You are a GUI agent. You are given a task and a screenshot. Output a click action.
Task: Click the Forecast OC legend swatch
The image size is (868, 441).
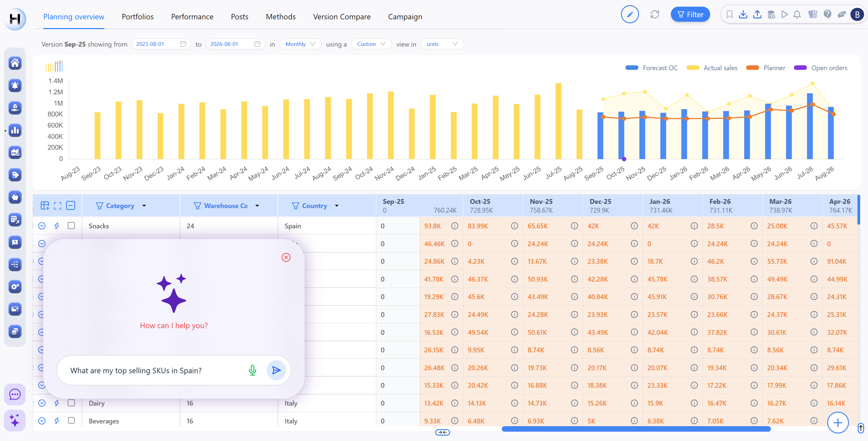[x=632, y=68]
